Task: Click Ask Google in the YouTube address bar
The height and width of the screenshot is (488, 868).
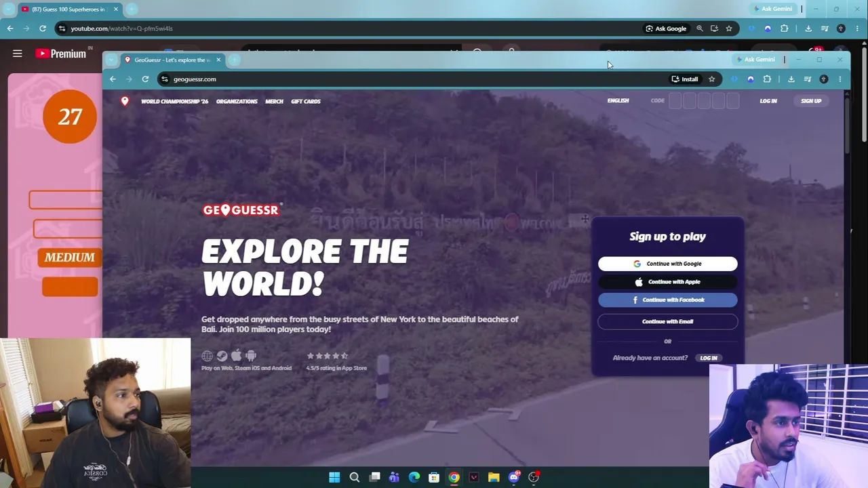Action: (666, 28)
